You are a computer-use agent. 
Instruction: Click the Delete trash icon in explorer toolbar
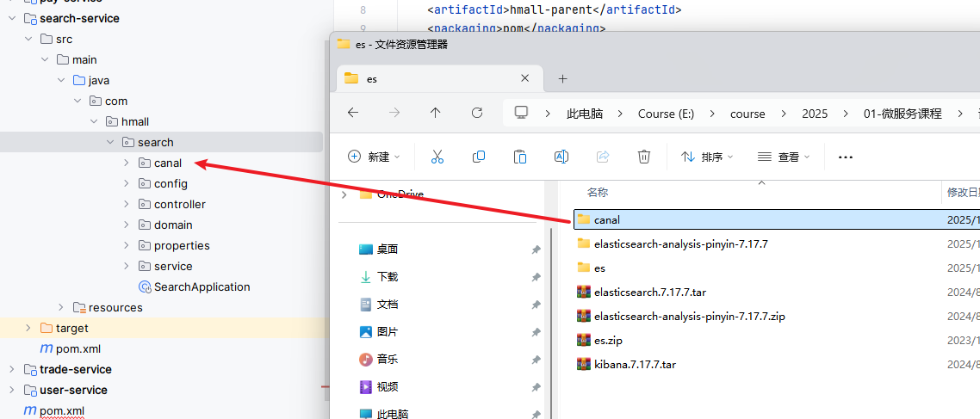coord(644,157)
